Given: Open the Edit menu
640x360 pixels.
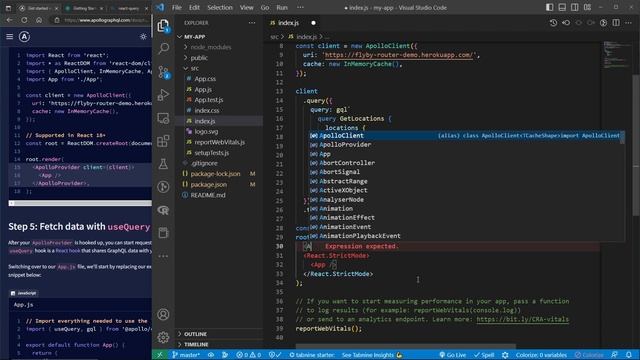Looking at the screenshot, I should click(x=194, y=7).
